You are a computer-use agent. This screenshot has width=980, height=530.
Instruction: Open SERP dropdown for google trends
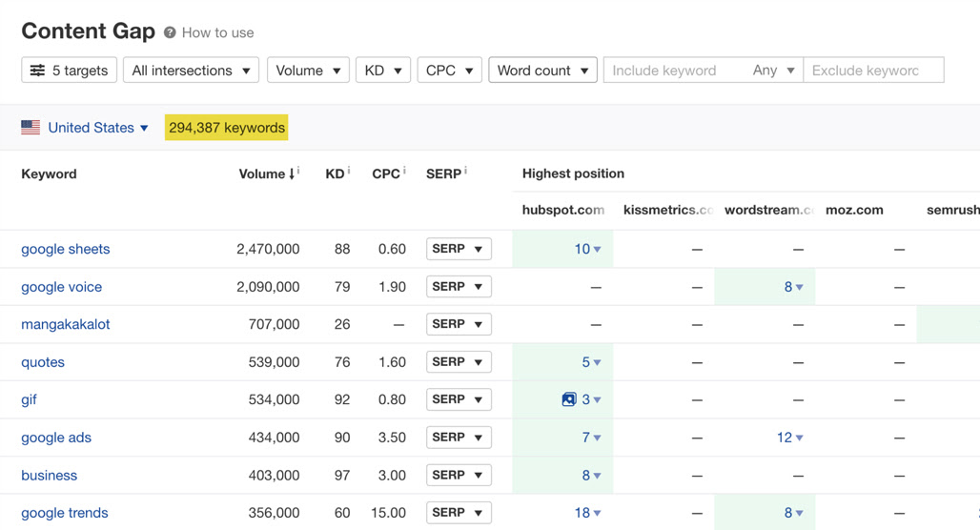coord(459,513)
